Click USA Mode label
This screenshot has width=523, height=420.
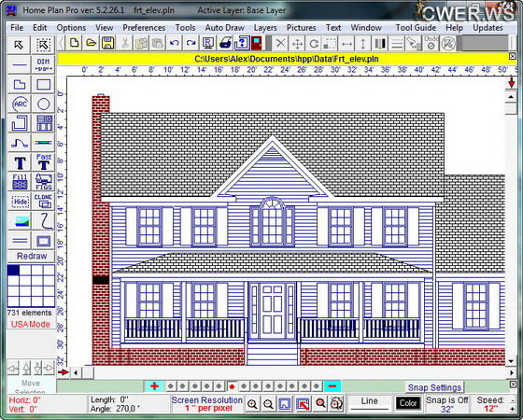30,325
